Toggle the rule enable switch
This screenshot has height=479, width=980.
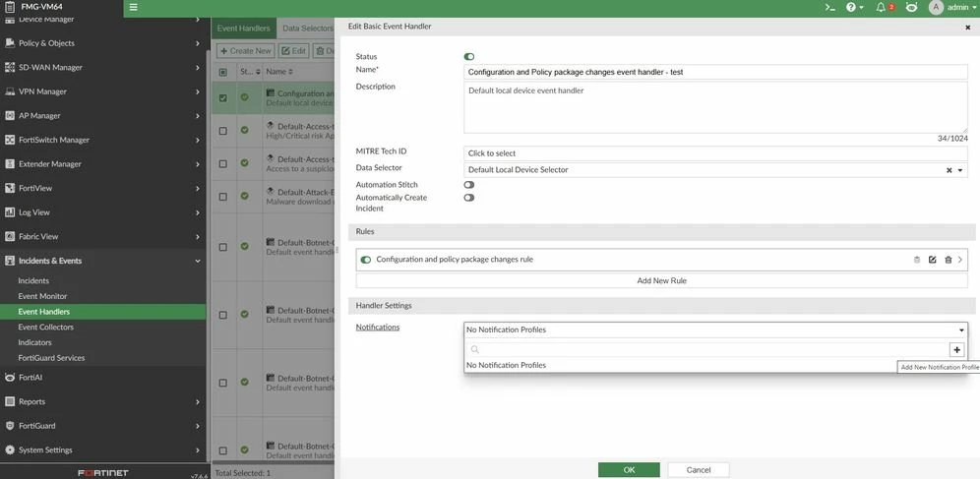[x=366, y=260]
